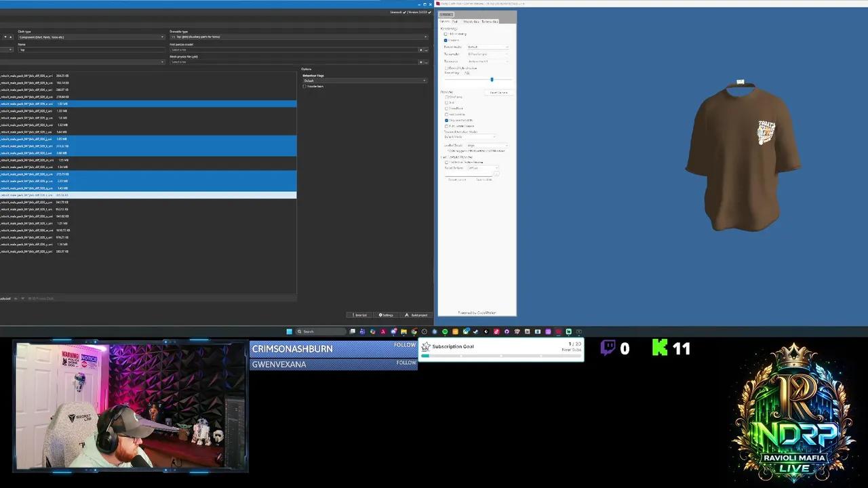Click the taskbar Search box

tap(321, 331)
